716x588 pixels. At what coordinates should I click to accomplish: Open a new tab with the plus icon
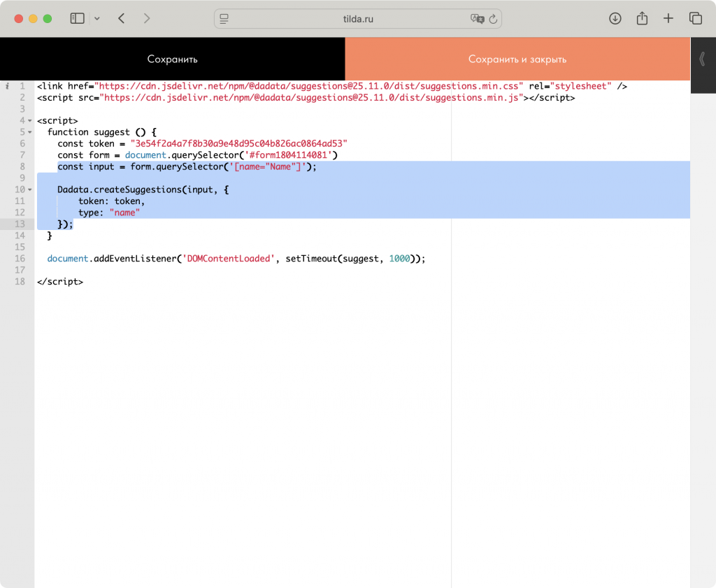click(668, 19)
